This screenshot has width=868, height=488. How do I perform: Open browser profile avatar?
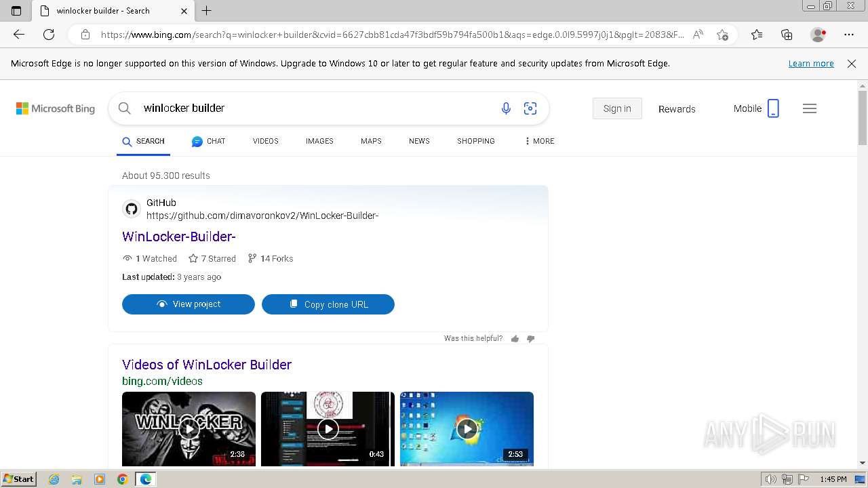[818, 35]
